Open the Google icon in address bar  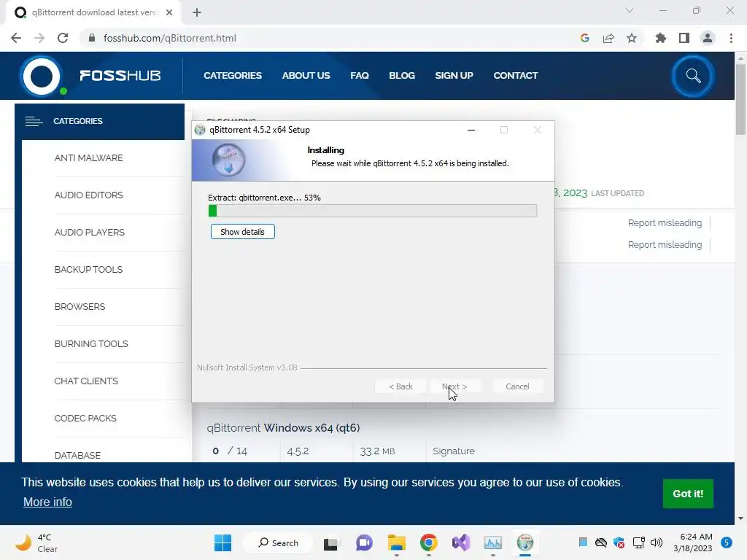tap(585, 38)
